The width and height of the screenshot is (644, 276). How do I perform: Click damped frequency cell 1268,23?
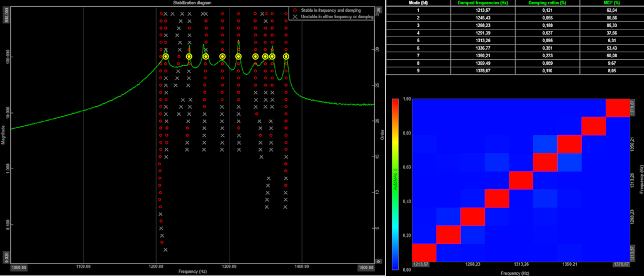click(482, 26)
